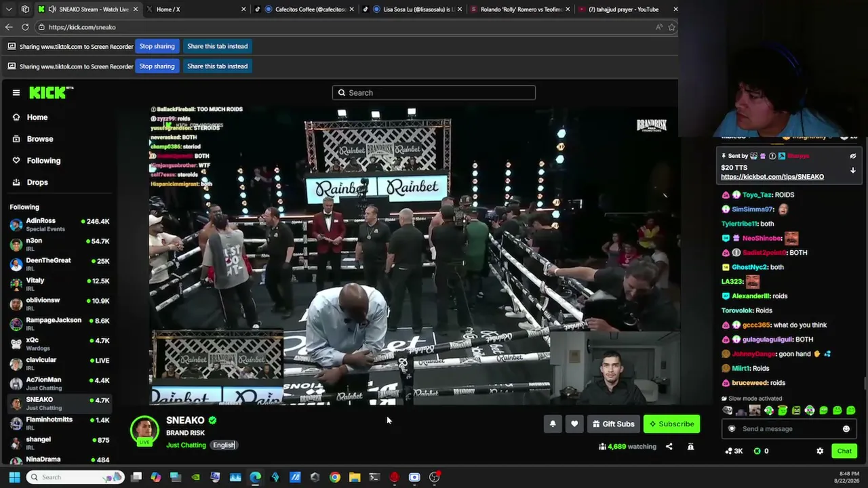Open the emoji picker in chat
The width and height of the screenshot is (868, 488).
click(846, 429)
